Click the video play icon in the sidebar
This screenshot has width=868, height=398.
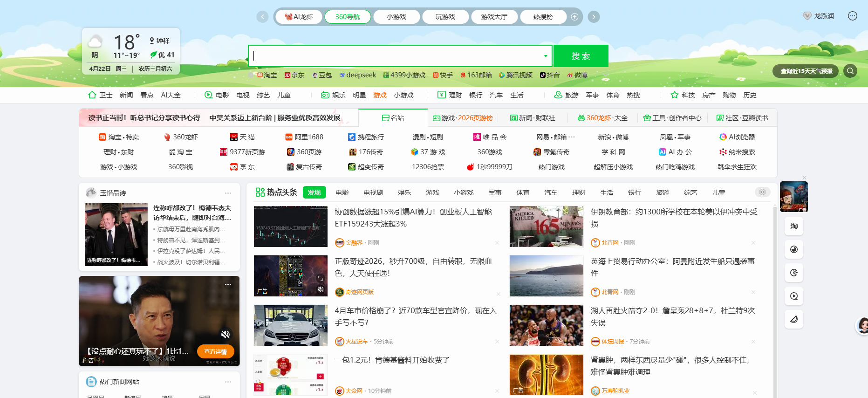[x=794, y=296]
